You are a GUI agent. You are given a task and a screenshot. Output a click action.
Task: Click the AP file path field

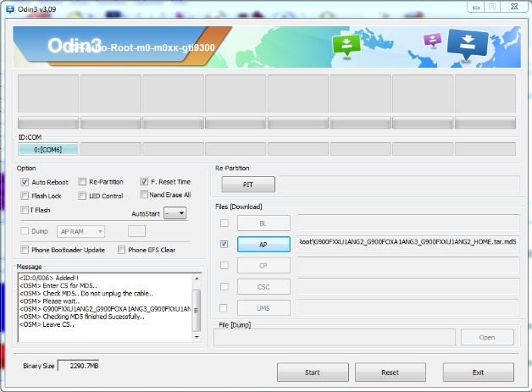pyautogui.click(x=408, y=244)
